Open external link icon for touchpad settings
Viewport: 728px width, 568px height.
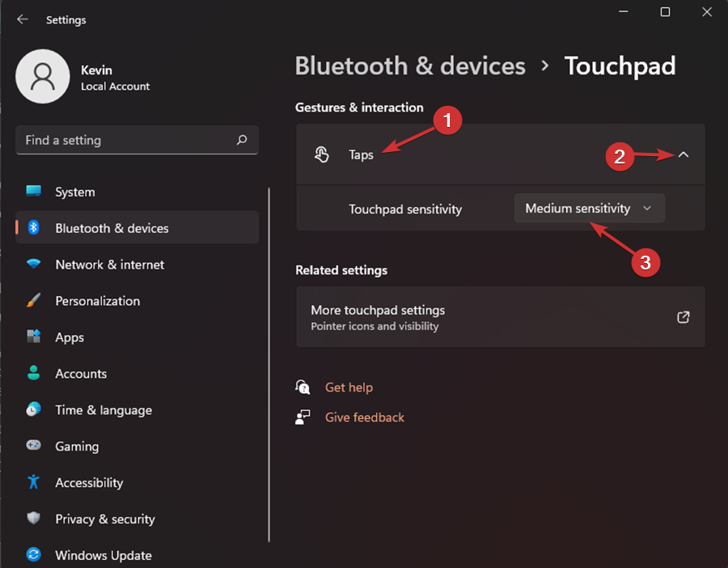[683, 317]
